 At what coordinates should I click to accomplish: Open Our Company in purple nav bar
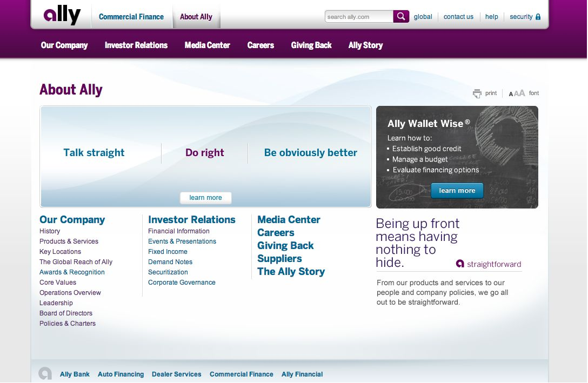click(x=64, y=45)
